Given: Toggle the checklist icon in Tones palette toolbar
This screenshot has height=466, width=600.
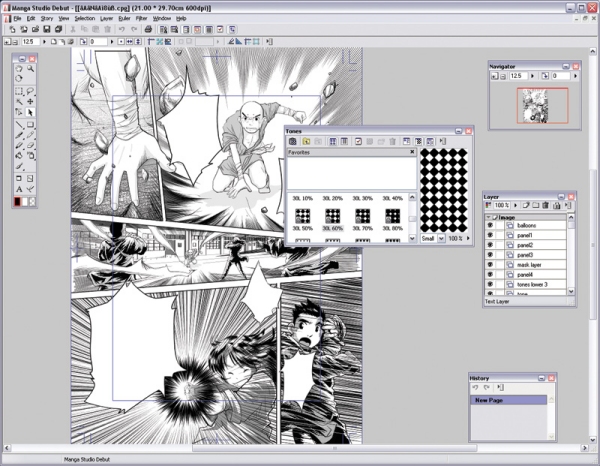Looking at the screenshot, I should tap(358, 142).
